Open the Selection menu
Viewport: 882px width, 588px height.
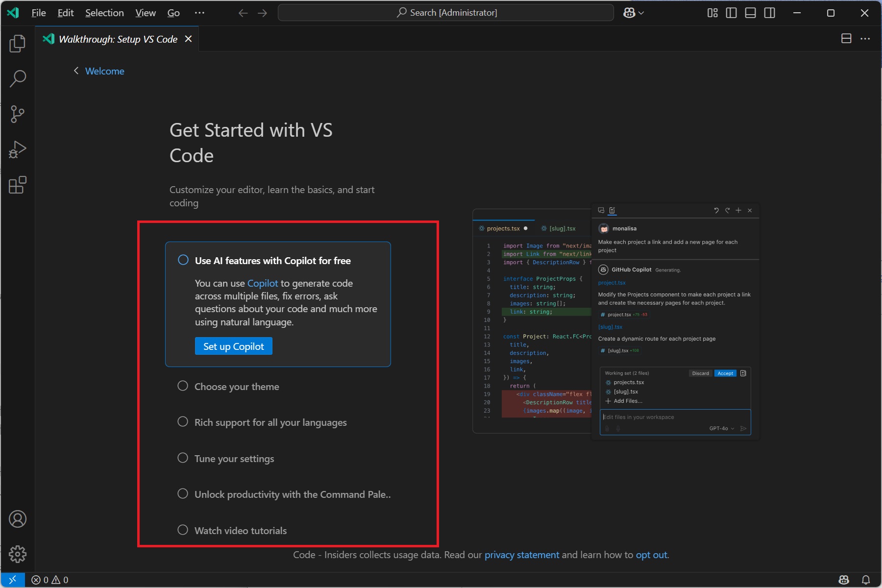tap(104, 13)
